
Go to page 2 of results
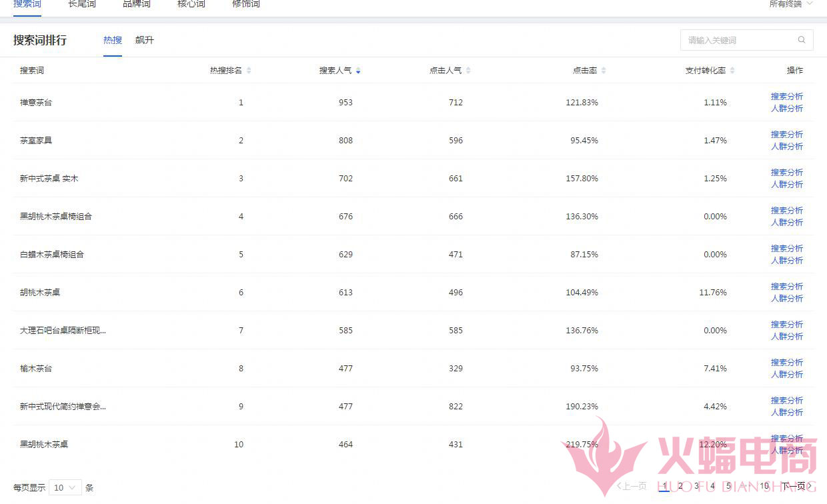[x=680, y=486]
